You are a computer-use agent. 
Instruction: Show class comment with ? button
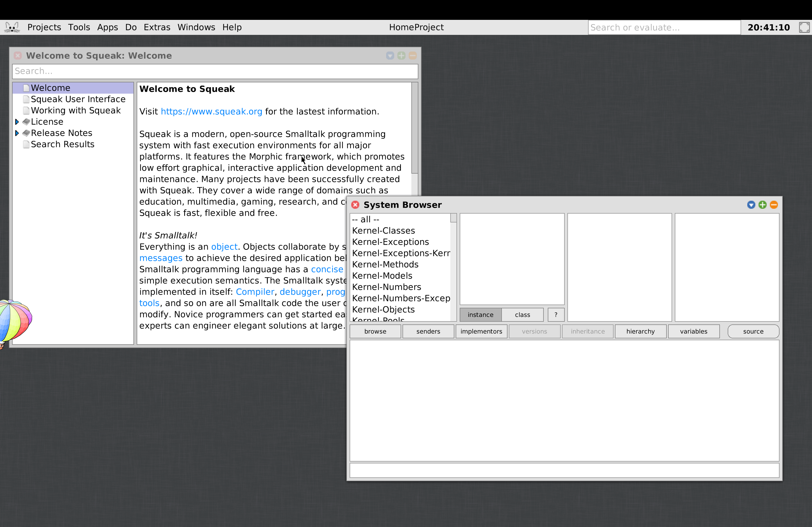pos(556,315)
